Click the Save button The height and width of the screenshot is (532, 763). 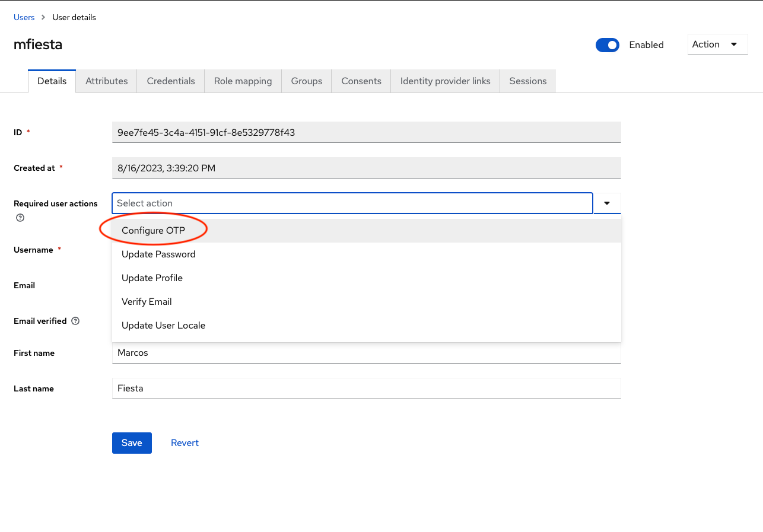[132, 443]
